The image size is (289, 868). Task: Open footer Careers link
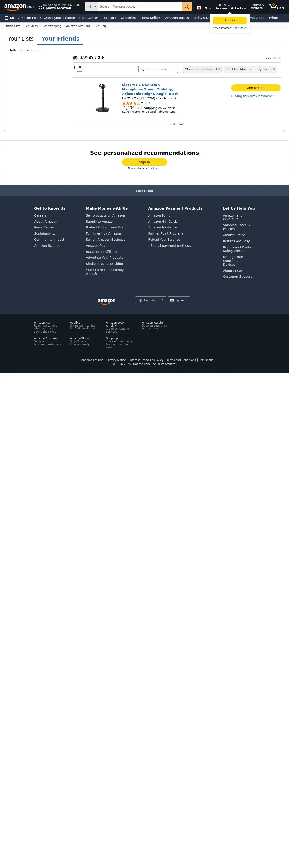[40, 216]
